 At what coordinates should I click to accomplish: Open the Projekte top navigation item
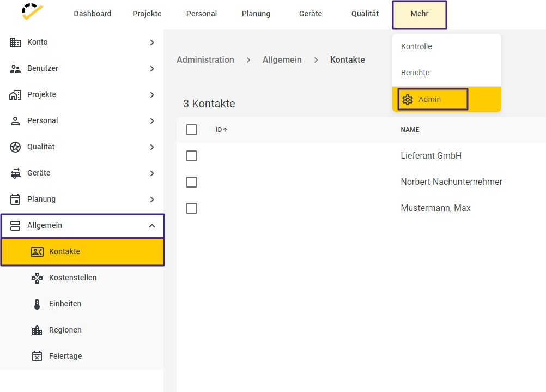pos(147,14)
